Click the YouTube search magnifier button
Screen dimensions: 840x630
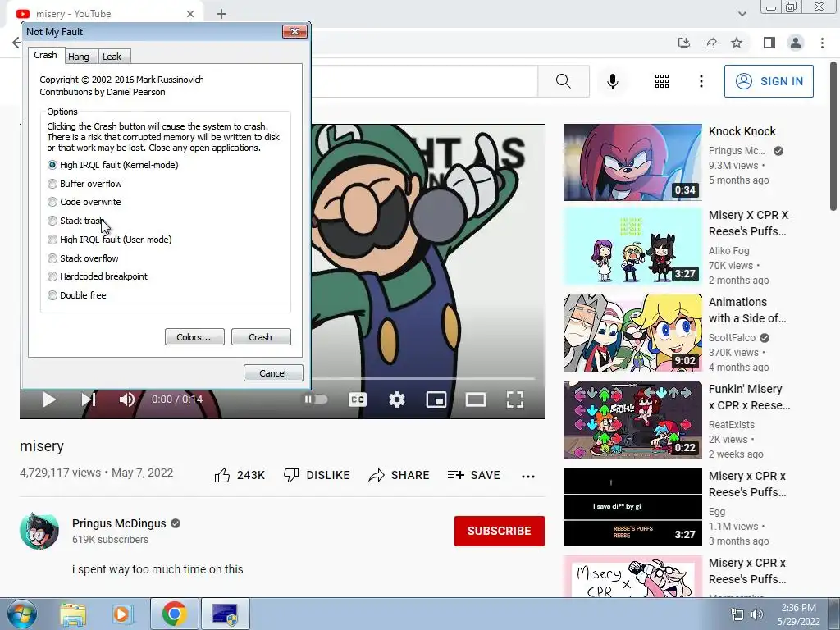coord(563,81)
